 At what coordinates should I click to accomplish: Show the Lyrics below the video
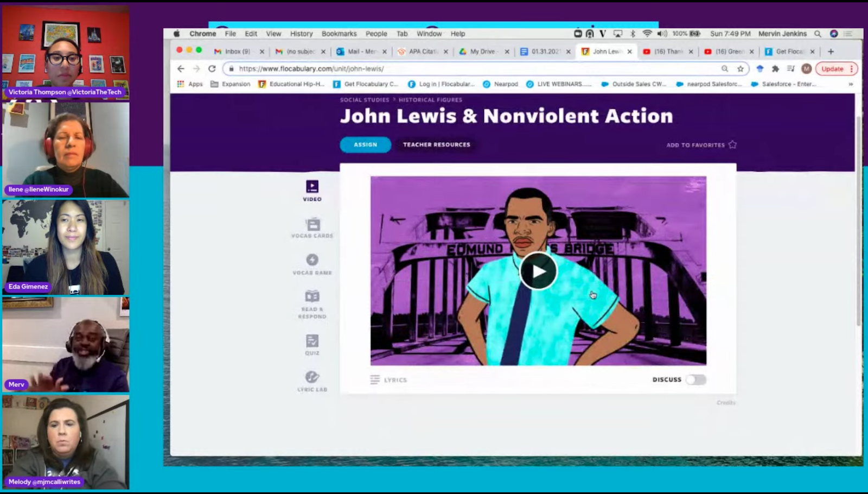click(x=388, y=380)
